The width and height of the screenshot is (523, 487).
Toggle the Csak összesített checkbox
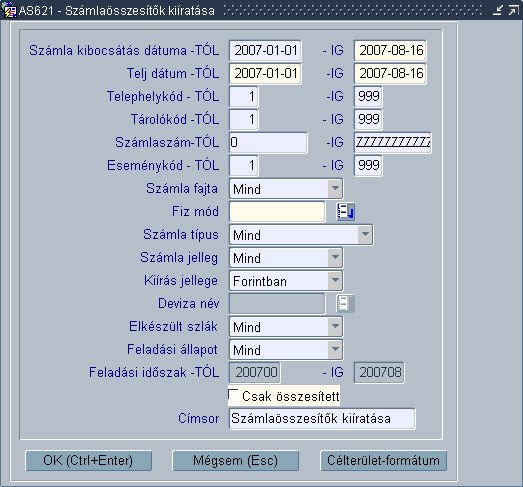click(x=233, y=394)
